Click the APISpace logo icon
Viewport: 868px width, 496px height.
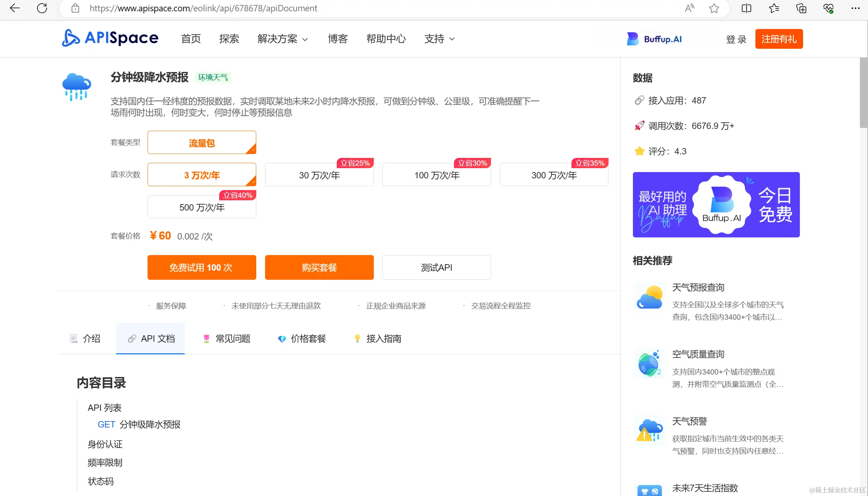tap(71, 38)
